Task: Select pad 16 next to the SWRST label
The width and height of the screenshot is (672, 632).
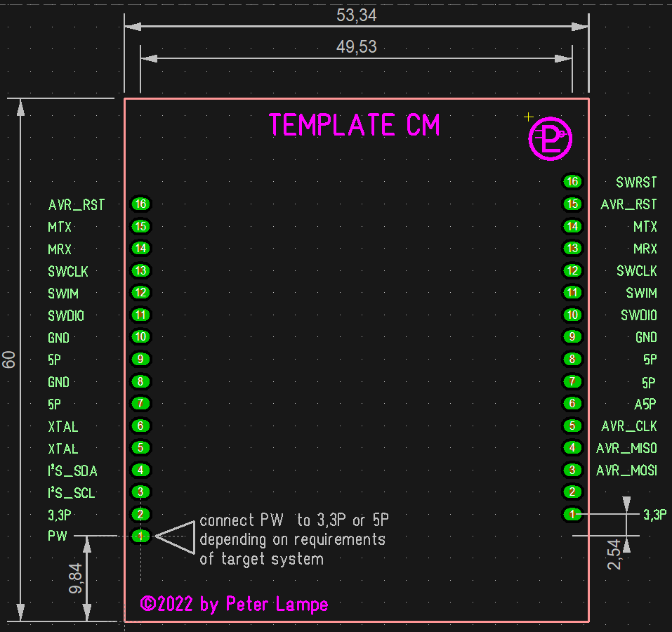Action: tap(572, 182)
